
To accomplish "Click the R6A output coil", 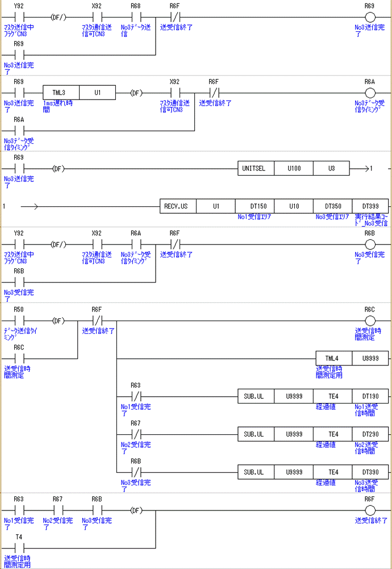I will coord(370,93).
